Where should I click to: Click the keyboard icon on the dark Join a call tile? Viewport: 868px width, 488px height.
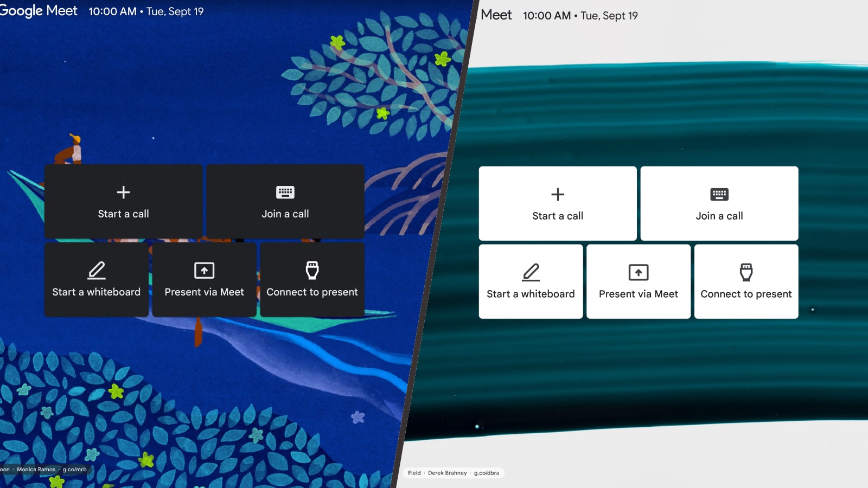285,192
